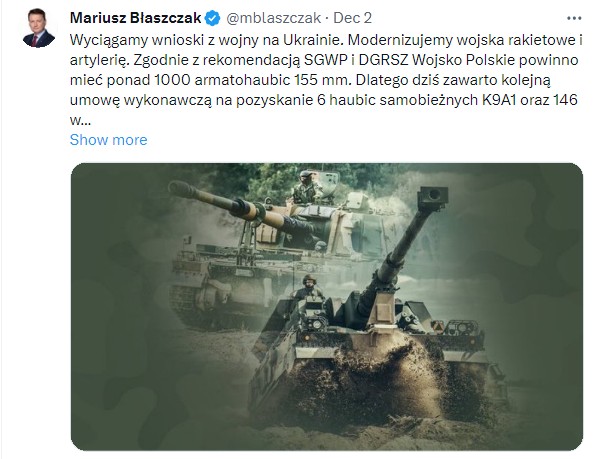Click the tweet's first line about Ukrainie

coord(326,40)
